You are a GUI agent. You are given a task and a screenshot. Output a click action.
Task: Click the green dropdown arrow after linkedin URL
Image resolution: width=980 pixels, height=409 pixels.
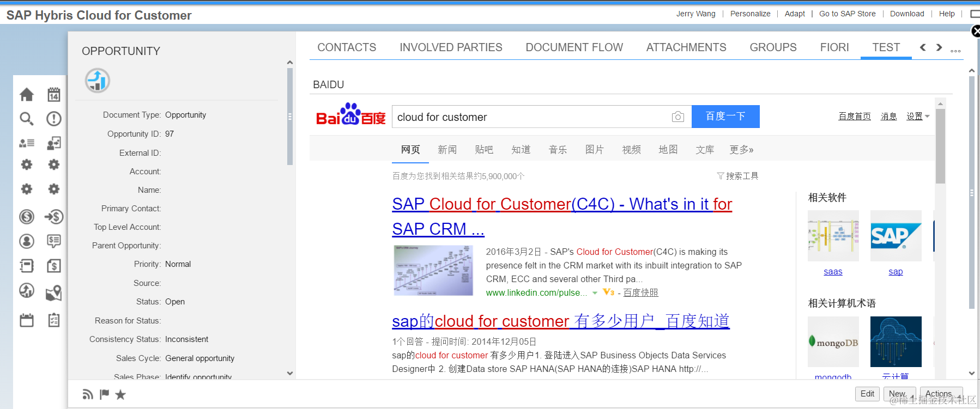click(x=595, y=293)
